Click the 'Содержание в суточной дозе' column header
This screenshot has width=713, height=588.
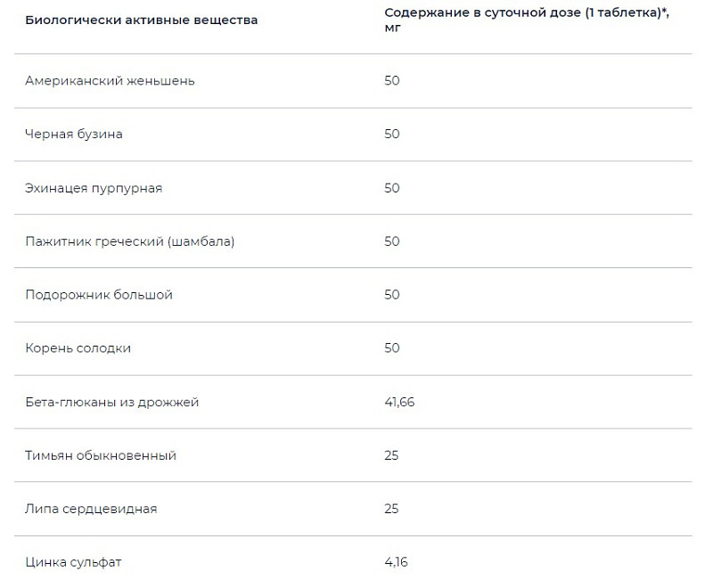pyautogui.click(x=526, y=12)
